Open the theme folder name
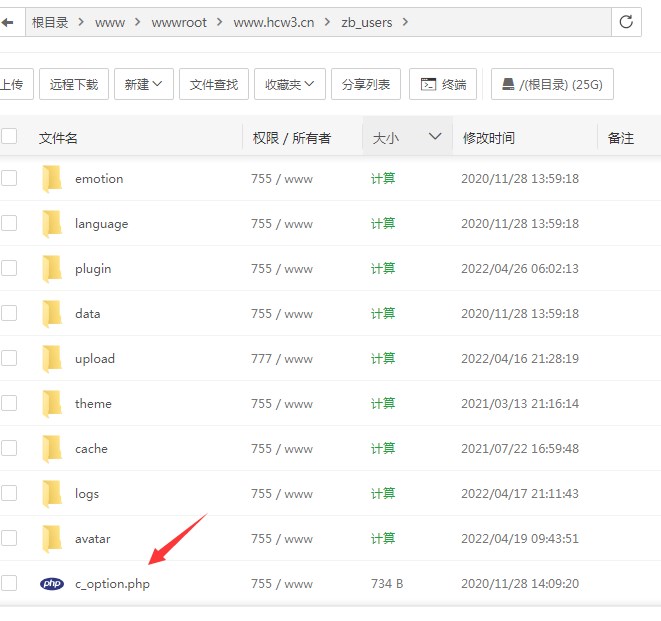The width and height of the screenshot is (661, 621). pyautogui.click(x=93, y=404)
